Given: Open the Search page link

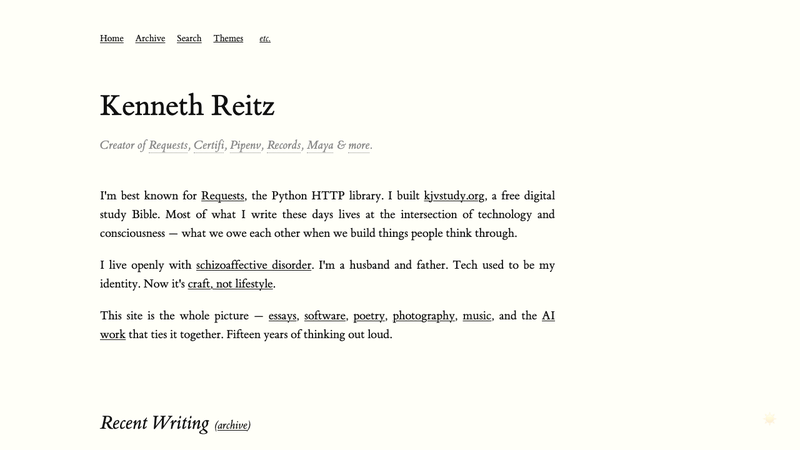Looking at the screenshot, I should (x=189, y=39).
